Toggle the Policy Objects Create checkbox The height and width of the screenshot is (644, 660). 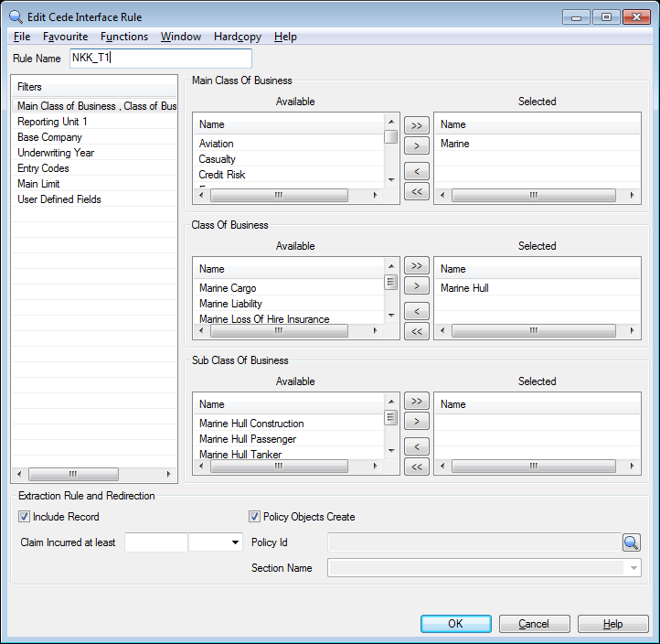click(255, 517)
